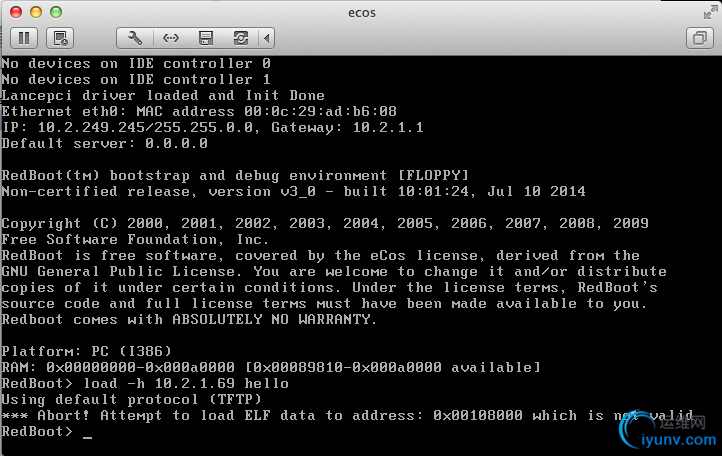Screen dimensions: 722x456
Task: Click 'RedBoot(tm) bootstrap and debug environment' line
Action: click(x=235, y=175)
